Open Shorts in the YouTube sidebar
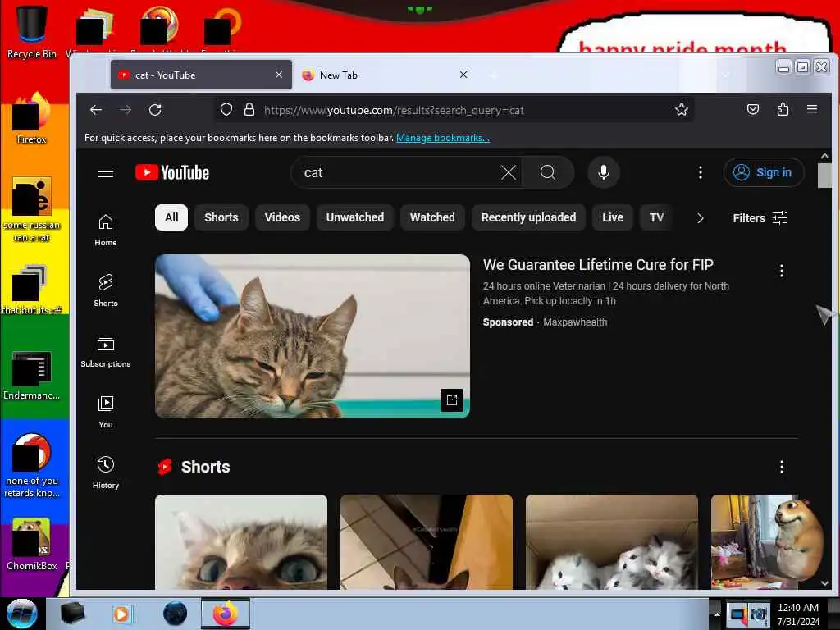The image size is (840, 630). (106, 290)
